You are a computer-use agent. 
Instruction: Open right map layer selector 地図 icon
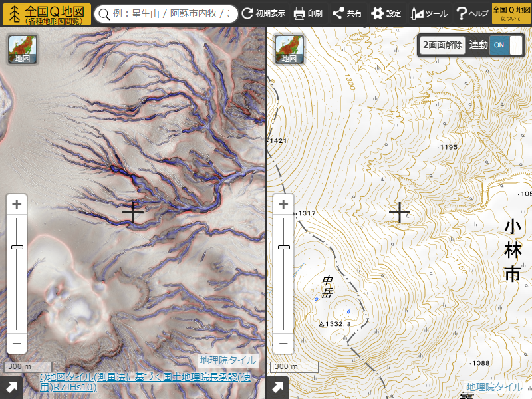289,49
